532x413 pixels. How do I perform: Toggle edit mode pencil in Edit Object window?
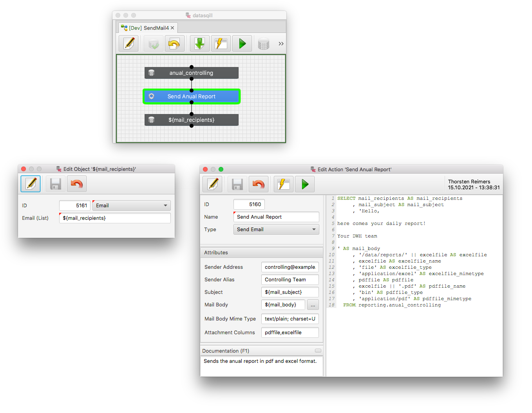coord(31,184)
